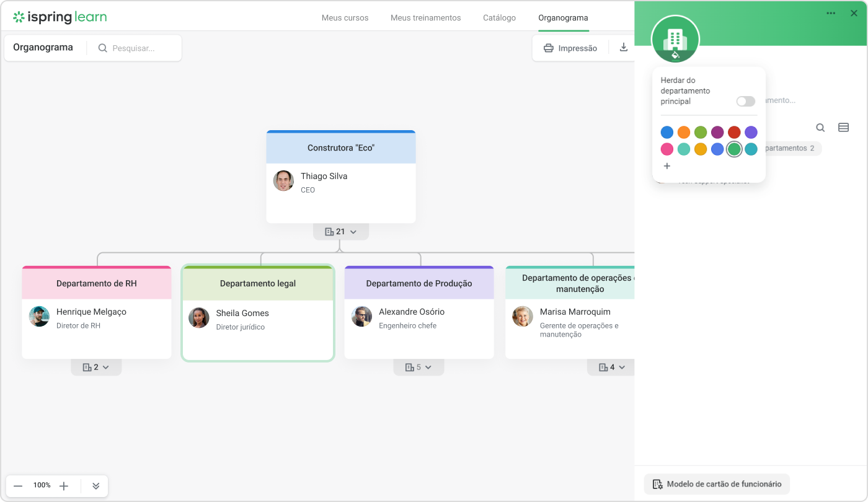
Task: Click Sheila Gomes's avatar photo
Action: click(199, 317)
